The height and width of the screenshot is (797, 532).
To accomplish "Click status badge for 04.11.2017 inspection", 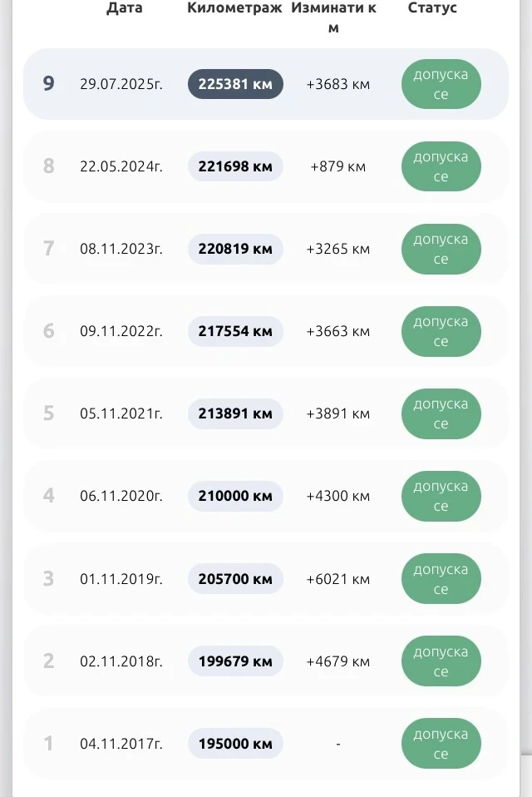I will coord(441,744).
